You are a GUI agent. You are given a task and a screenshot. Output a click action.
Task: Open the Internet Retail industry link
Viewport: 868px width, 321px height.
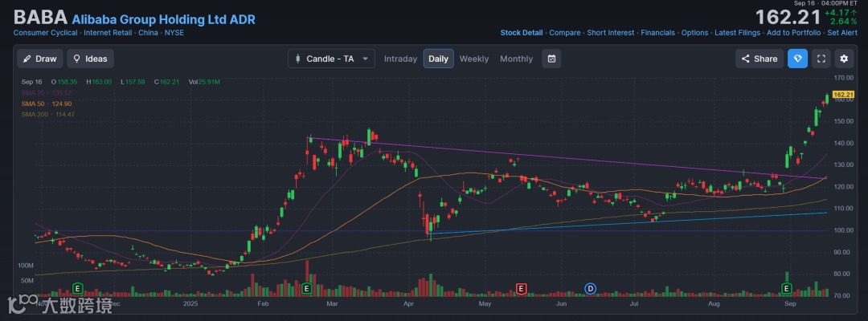click(x=108, y=33)
